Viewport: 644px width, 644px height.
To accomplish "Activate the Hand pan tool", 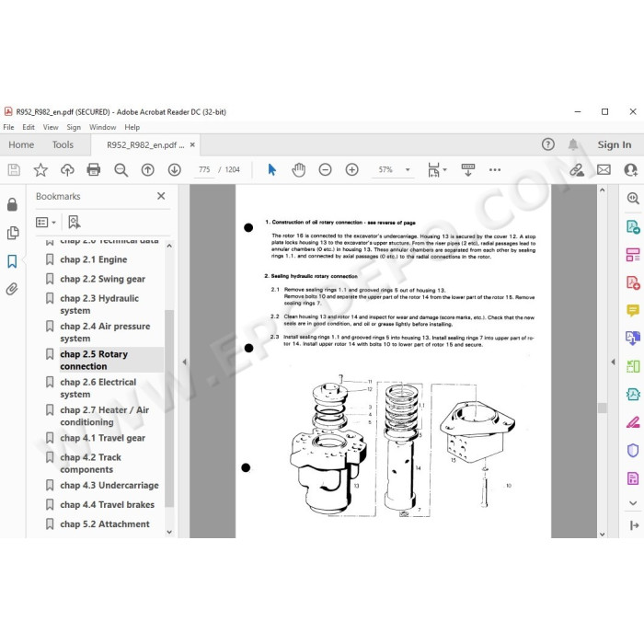I will point(299,169).
